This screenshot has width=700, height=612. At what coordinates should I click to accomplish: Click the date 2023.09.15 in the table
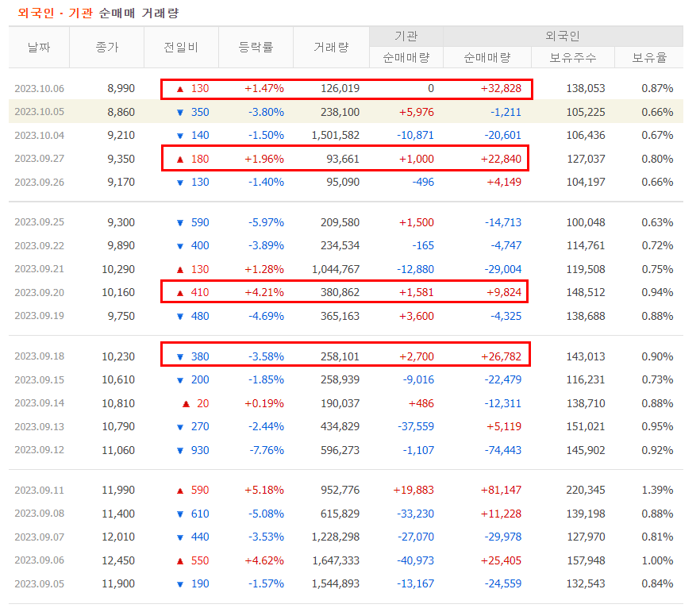(x=38, y=380)
